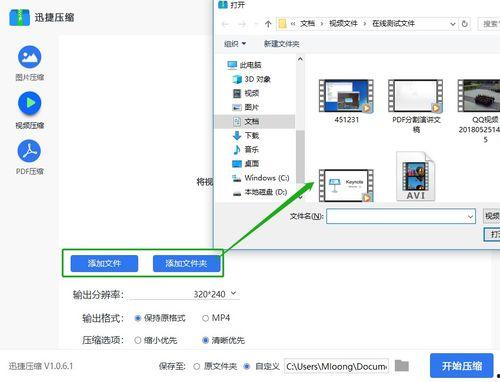Go up one folder level in dialog
The width and height of the screenshot is (500, 382).
268,24
